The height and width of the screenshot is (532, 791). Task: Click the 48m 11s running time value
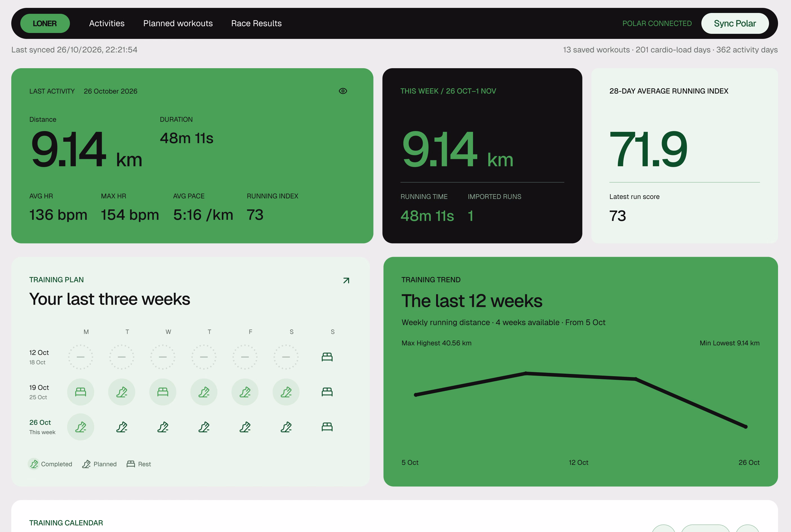pos(427,216)
